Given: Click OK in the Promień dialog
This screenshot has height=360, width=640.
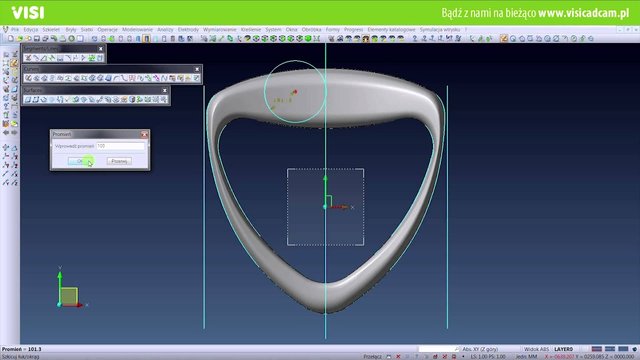Looking at the screenshot, I should click(x=80, y=161).
